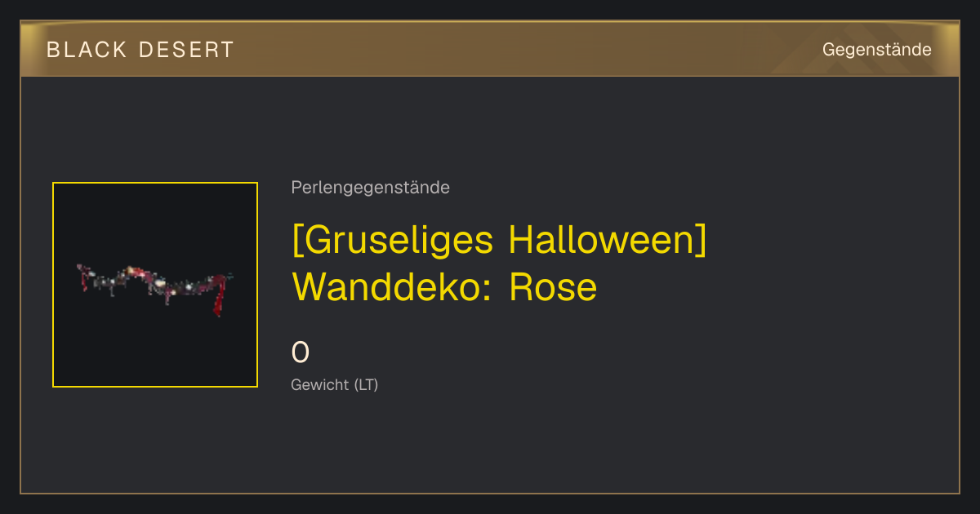
Task: Click the word Rose in the item name
Action: pos(554,287)
